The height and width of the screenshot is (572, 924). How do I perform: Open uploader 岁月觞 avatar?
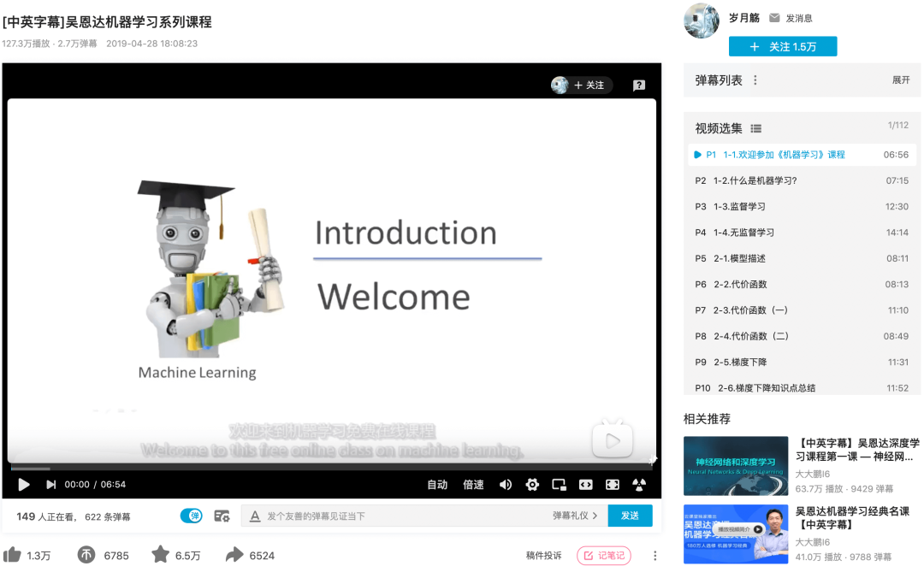point(702,20)
